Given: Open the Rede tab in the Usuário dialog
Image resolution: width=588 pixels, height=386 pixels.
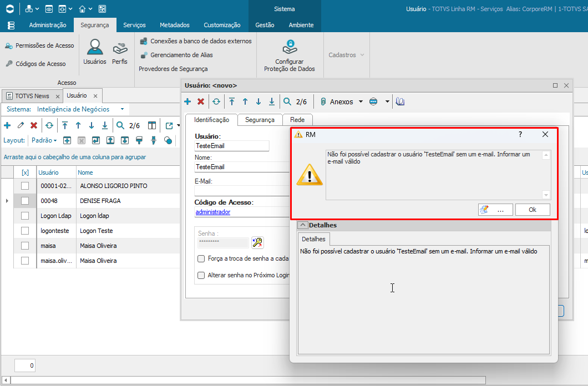Looking at the screenshot, I should point(297,120).
